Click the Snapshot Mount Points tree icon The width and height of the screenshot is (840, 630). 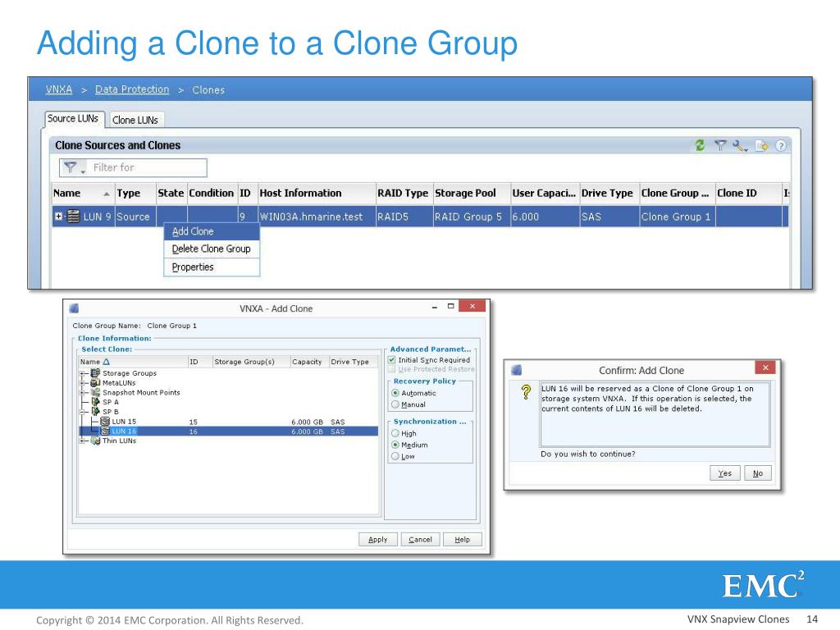[x=95, y=392]
